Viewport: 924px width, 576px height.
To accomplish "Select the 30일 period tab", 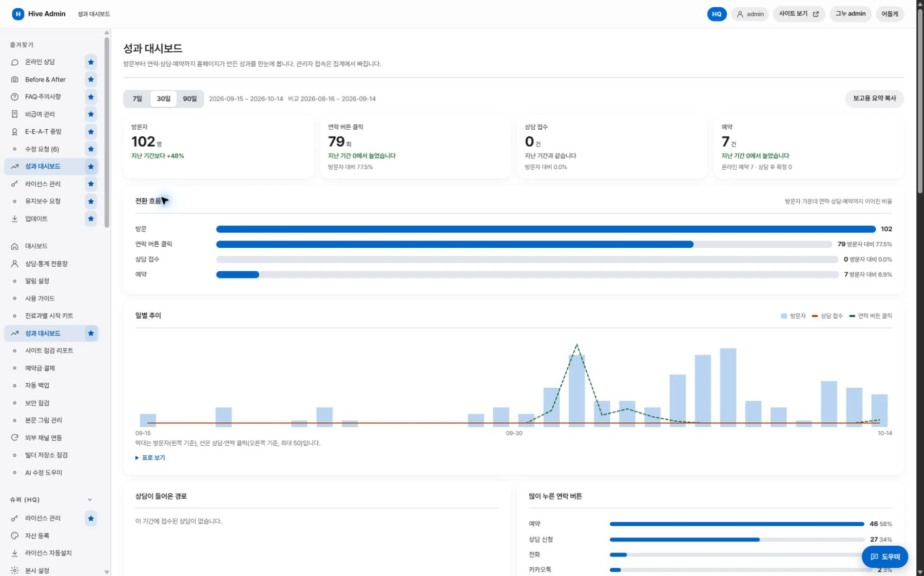I will [x=163, y=99].
